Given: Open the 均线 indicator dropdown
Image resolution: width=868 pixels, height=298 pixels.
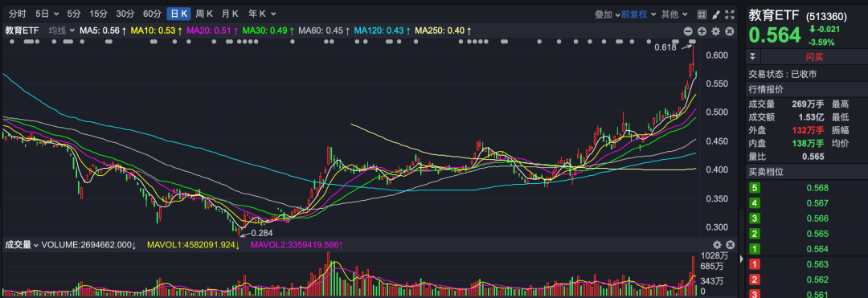Looking at the screenshot, I should tap(61, 31).
